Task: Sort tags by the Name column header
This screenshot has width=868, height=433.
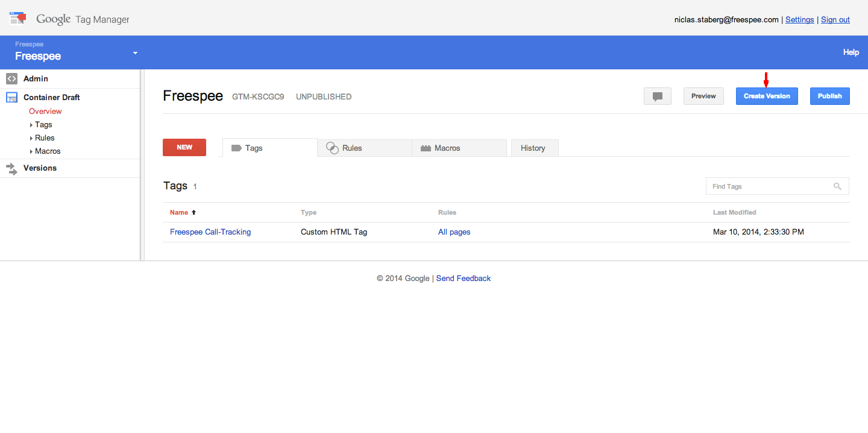Action: tap(179, 212)
